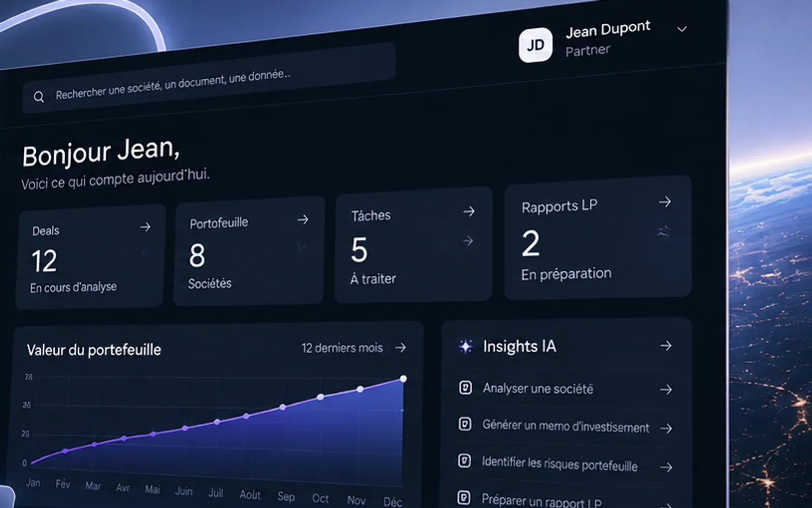Click the Portefeuille card title

[219, 223]
